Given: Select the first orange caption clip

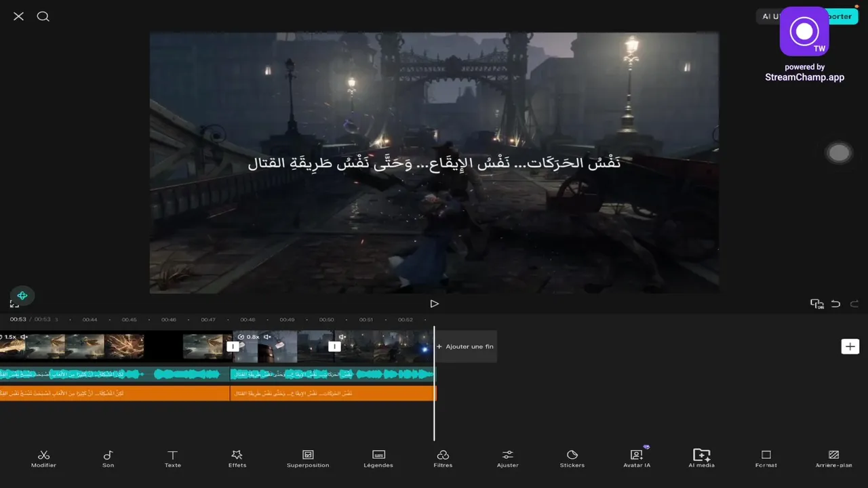Looking at the screenshot, I should coord(115,393).
